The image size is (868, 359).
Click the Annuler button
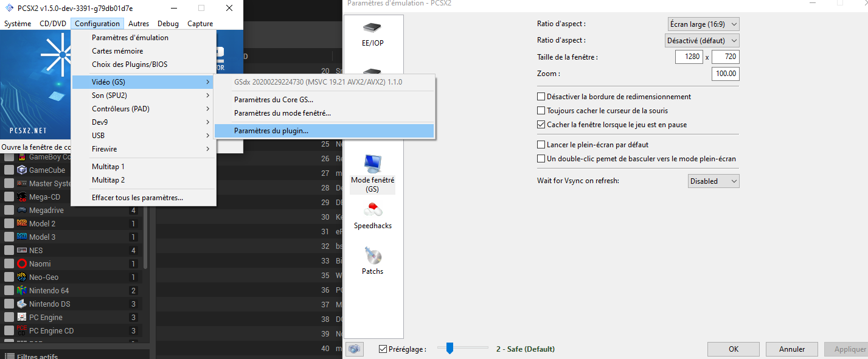[x=792, y=349]
